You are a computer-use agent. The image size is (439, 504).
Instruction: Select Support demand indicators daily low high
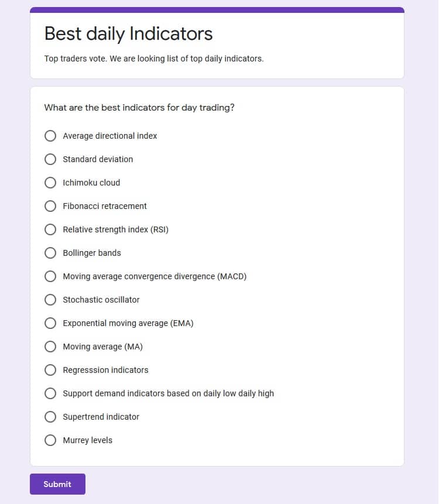tap(50, 393)
